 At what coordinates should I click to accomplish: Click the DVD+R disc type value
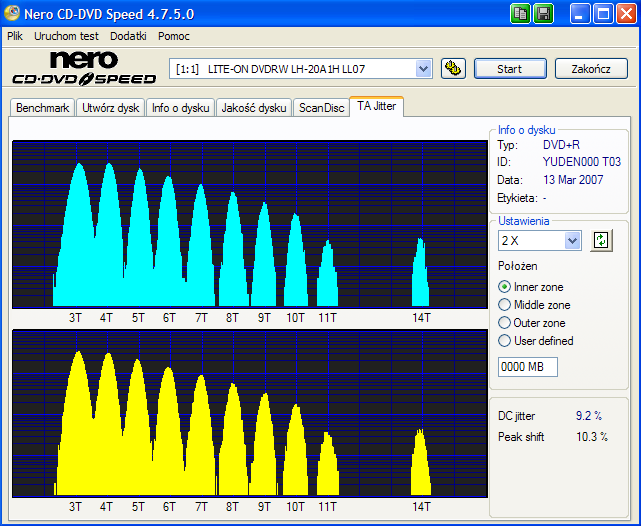(x=561, y=145)
